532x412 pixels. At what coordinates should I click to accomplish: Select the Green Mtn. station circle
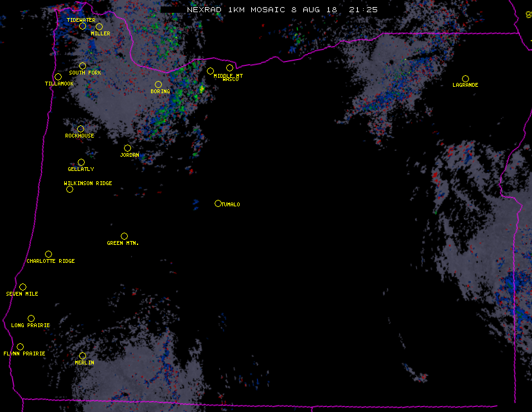pos(124,237)
